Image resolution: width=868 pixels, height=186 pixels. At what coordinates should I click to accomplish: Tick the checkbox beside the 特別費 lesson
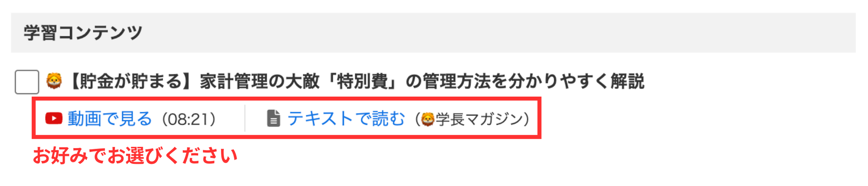(x=27, y=82)
